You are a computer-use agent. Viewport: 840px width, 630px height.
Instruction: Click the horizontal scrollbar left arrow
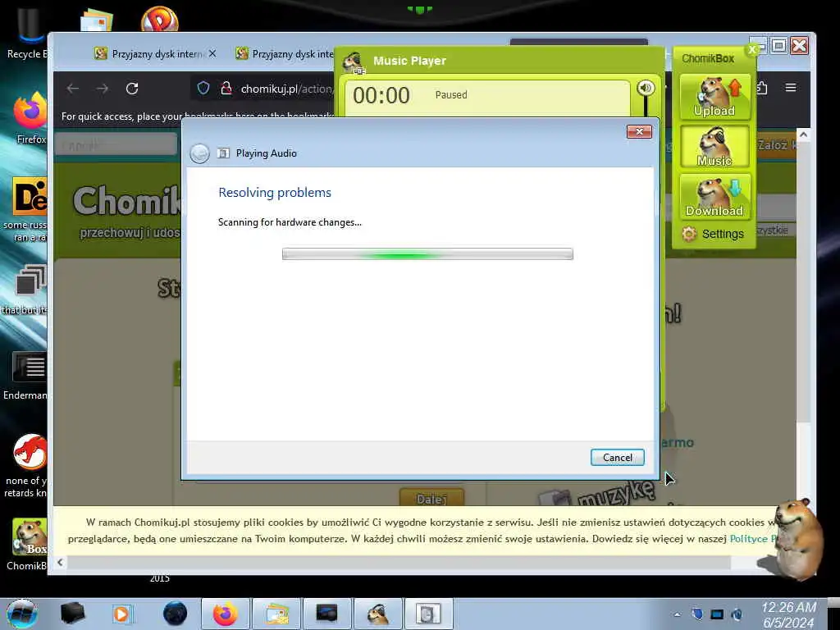pos(60,562)
